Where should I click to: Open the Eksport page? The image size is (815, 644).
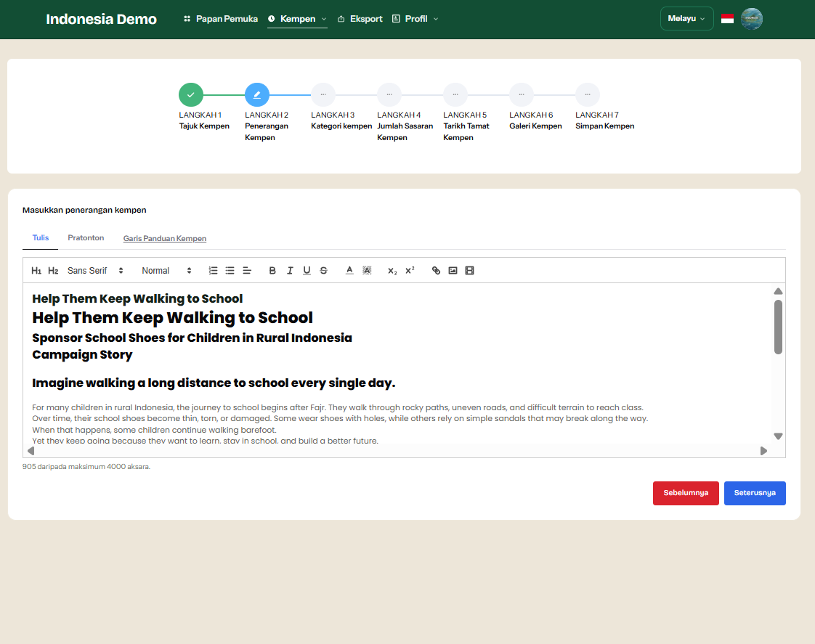coord(360,19)
